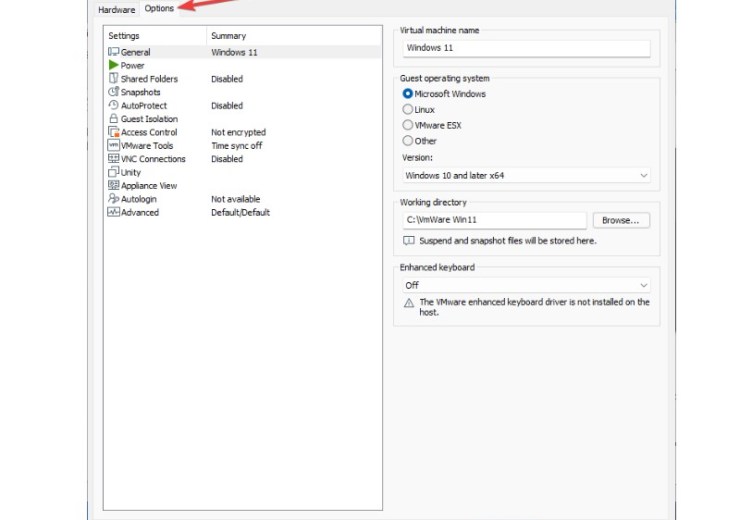Image resolution: width=740 pixels, height=520 pixels.
Task: Click the working directory info icon
Action: (409, 241)
